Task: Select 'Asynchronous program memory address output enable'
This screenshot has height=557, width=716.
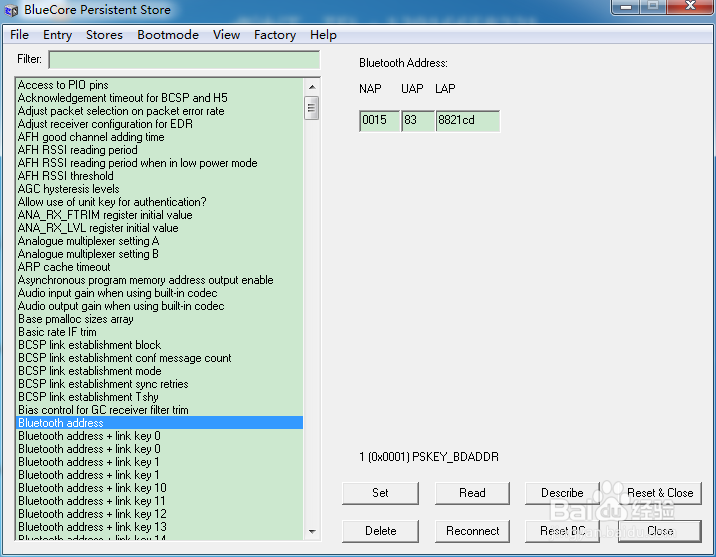Action: (160, 280)
